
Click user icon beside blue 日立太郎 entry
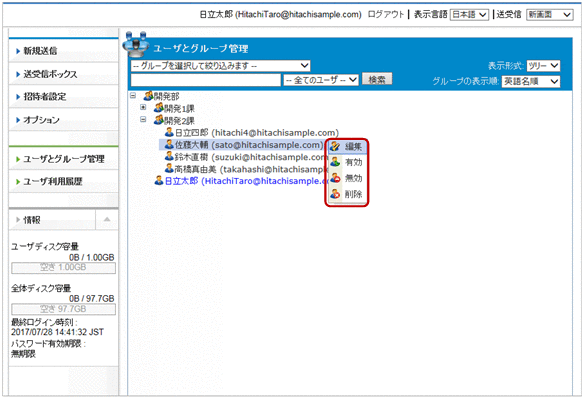click(159, 181)
